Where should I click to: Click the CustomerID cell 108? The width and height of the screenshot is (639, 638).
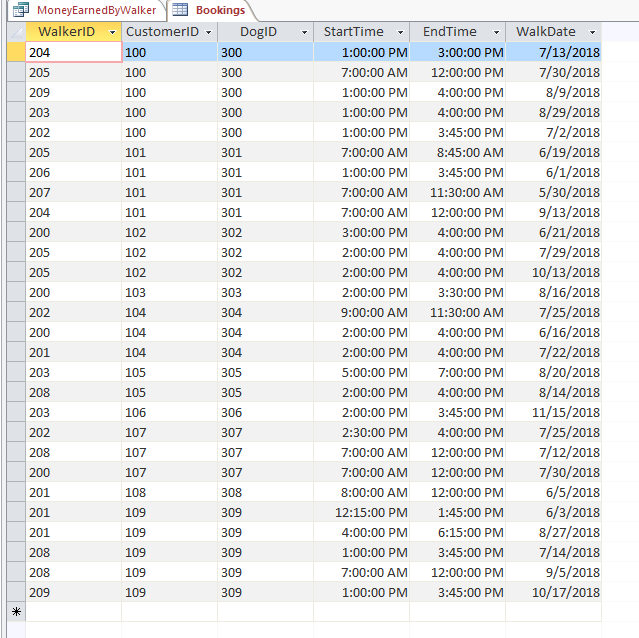pos(170,492)
